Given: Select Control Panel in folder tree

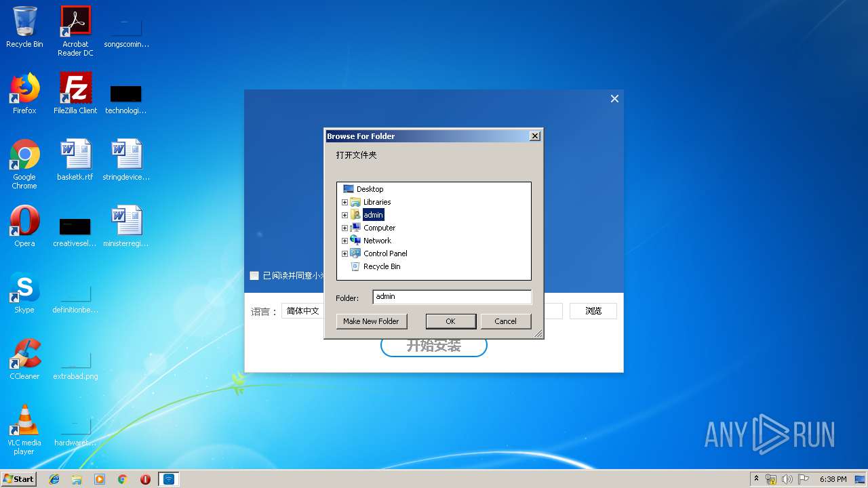Looking at the screenshot, I should click(x=385, y=253).
